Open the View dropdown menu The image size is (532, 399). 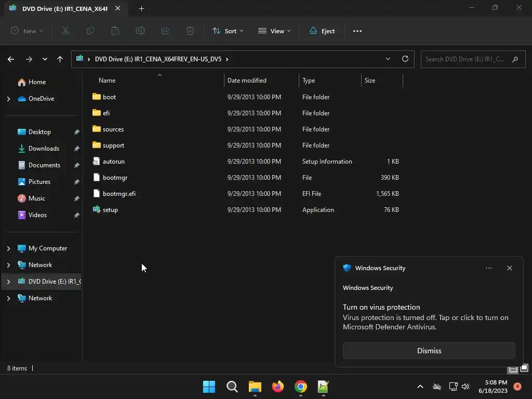point(274,31)
